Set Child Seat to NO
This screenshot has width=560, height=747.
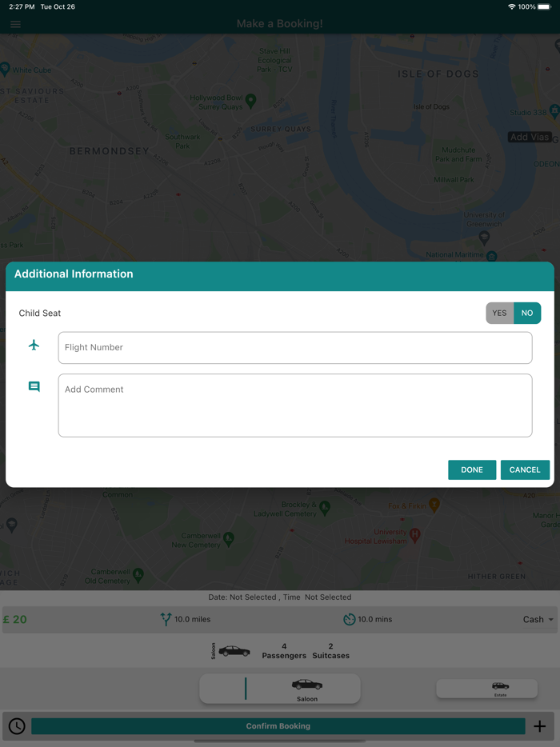527,313
